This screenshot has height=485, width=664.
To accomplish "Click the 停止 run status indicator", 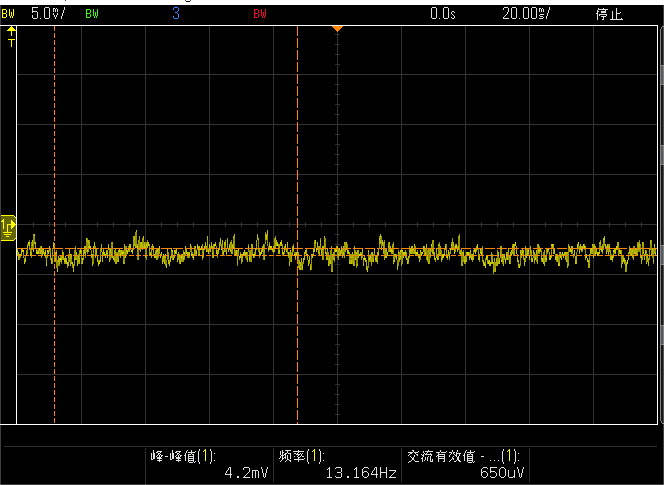I will [x=608, y=14].
